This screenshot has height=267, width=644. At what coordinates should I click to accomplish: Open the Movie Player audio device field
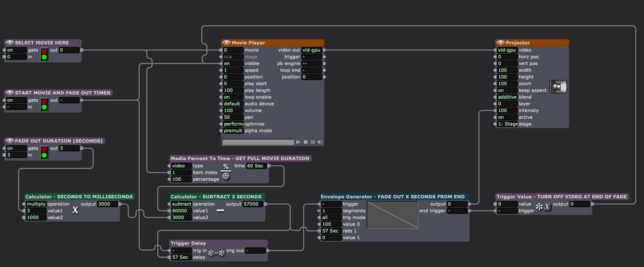[x=233, y=104]
